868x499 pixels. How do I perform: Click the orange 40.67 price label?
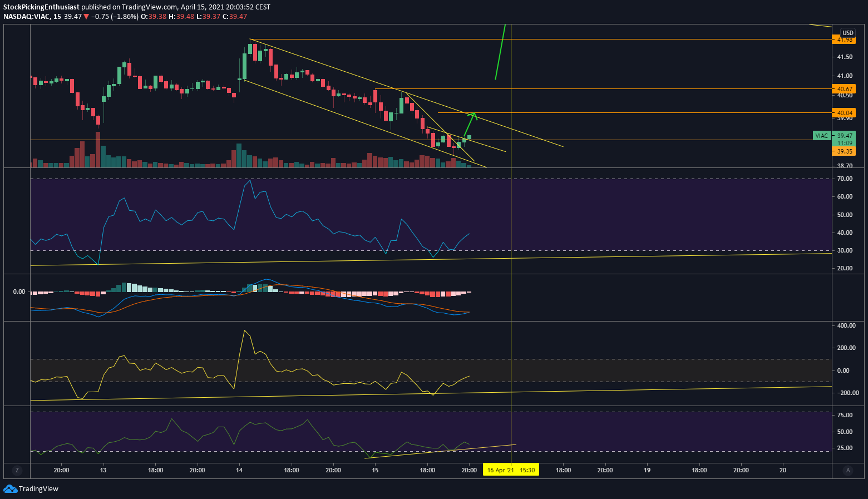(x=844, y=89)
